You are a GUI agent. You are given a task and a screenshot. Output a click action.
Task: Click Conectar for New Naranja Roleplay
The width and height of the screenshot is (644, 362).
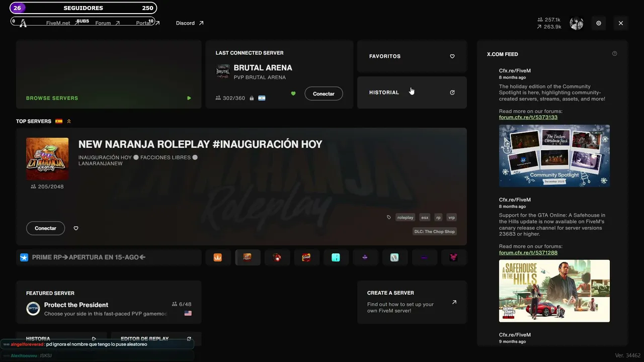pos(45,228)
